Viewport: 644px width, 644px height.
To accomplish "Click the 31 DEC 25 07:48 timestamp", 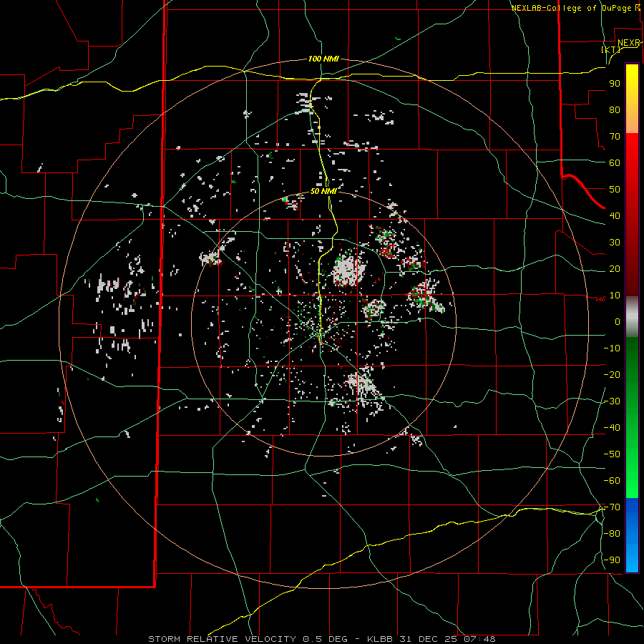I will coord(447,639).
